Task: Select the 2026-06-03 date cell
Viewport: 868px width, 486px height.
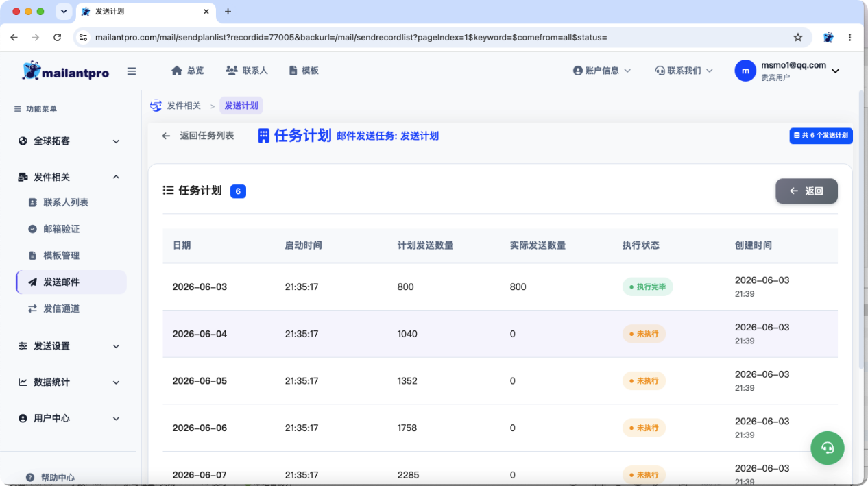Action: pos(200,287)
